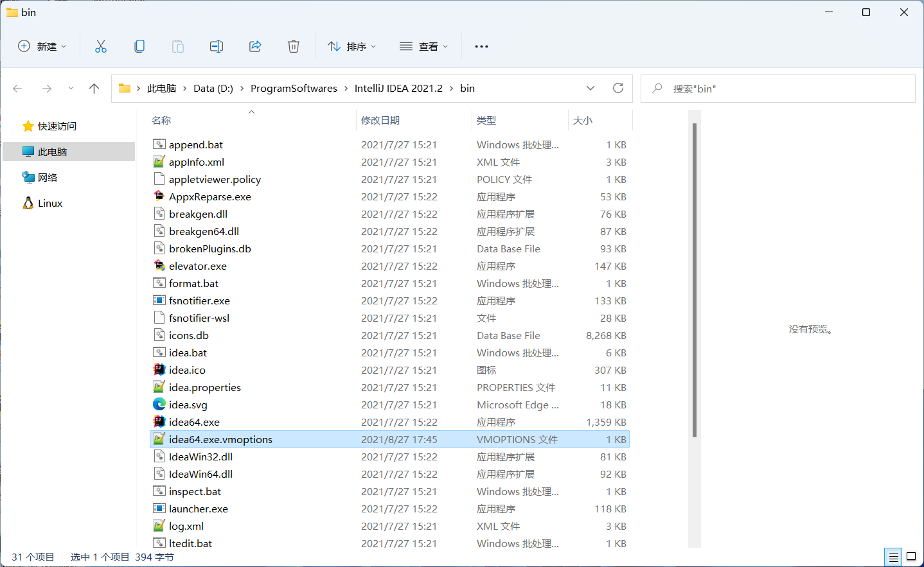924x567 pixels.
Task: Open the three-dot more options menu
Action: 481,46
